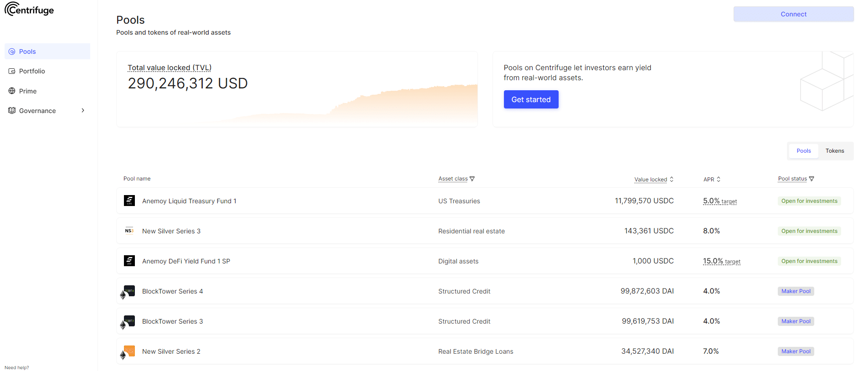The width and height of the screenshot is (868, 371).
Task: Open Anemoy Liquid Treasury Fund 1 pool
Action: point(485,201)
